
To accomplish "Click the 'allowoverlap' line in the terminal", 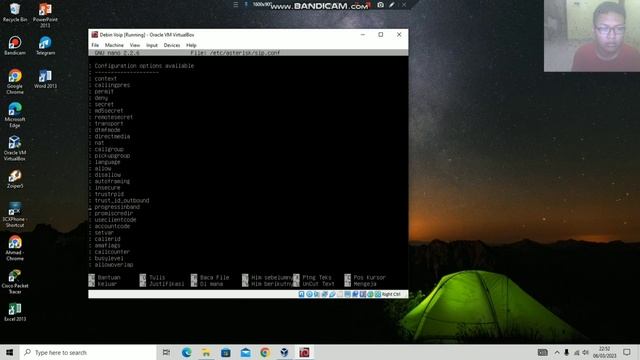I will 114,265.
